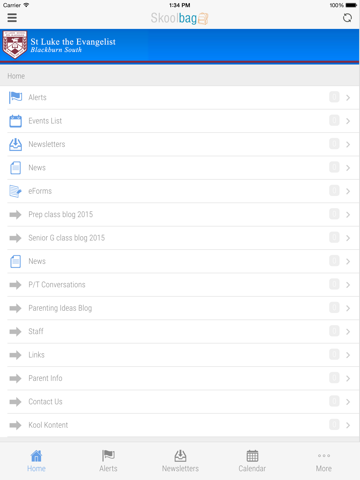Open the Alerts list item

point(180,98)
